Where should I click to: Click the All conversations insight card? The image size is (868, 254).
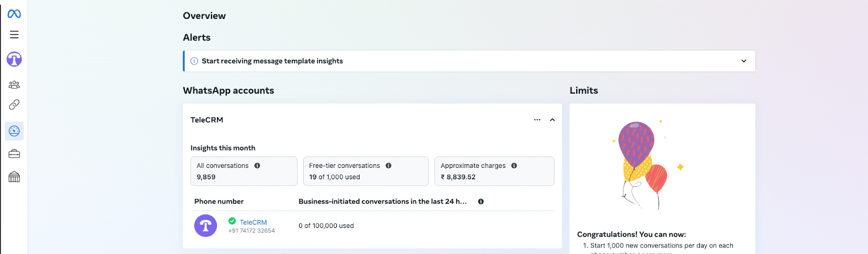tap(244, 171)
